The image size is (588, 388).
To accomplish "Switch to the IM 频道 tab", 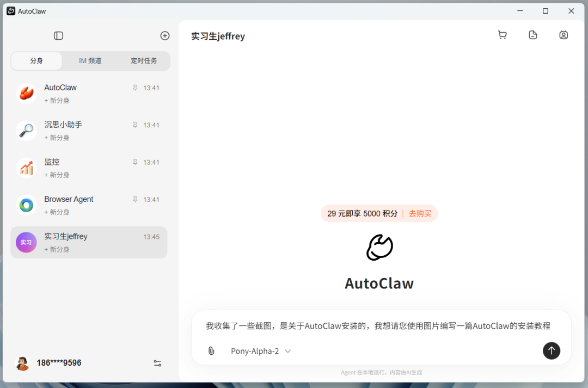I will click(x=90, y=60).
